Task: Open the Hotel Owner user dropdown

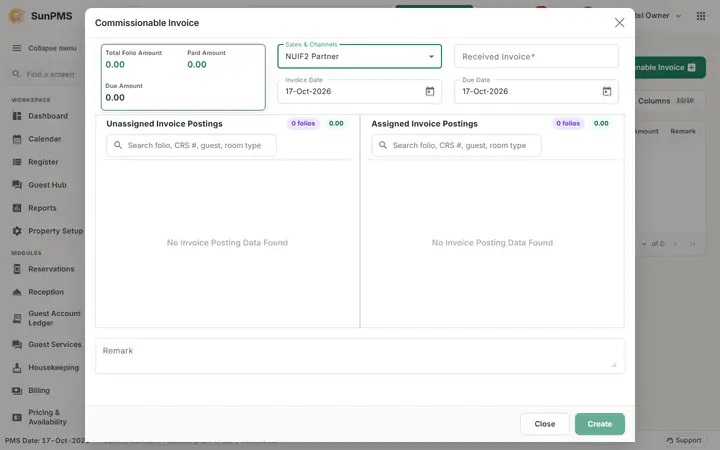Action: (x=658, y=16)
